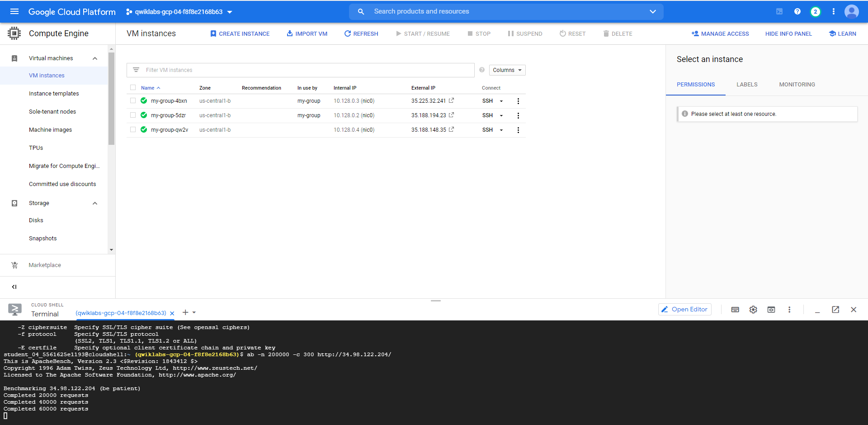Screen dimensions: 868x425
Task: Click Manage Access button
Action: coord(720,33)
